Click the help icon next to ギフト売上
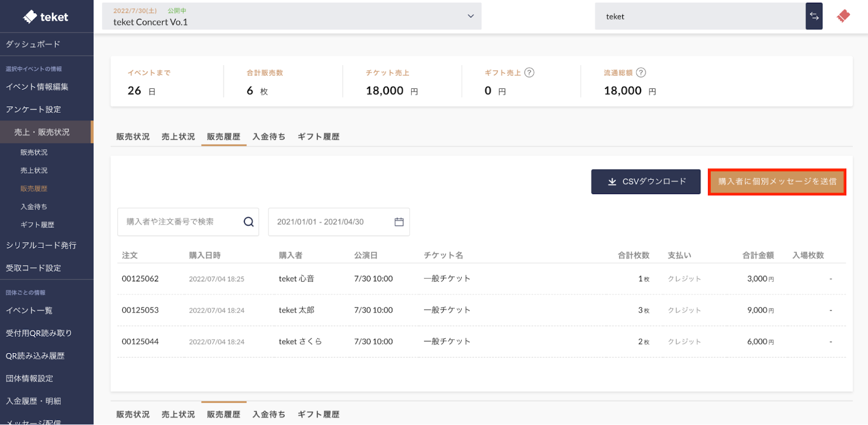Screen dimensions: 868x425 tap(529, 73)
